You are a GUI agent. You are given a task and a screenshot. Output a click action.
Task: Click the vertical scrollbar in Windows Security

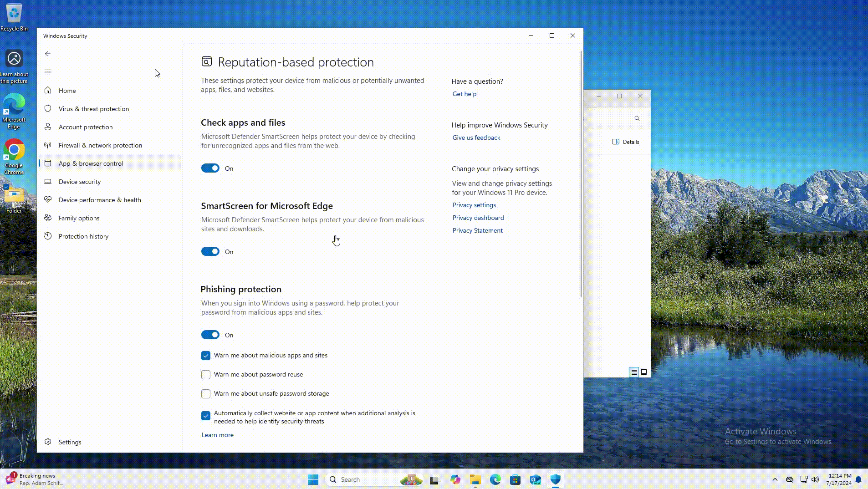click(581, 173)
